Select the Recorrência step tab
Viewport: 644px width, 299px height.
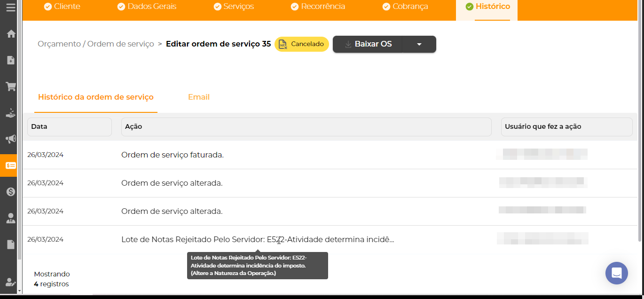(x=318, y=7)
